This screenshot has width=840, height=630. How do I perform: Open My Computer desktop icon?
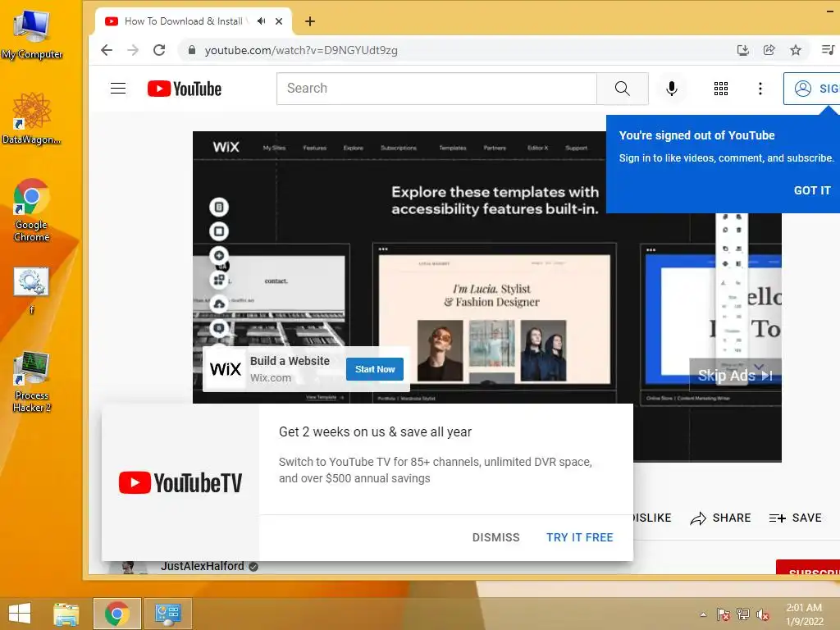[32, 33]
